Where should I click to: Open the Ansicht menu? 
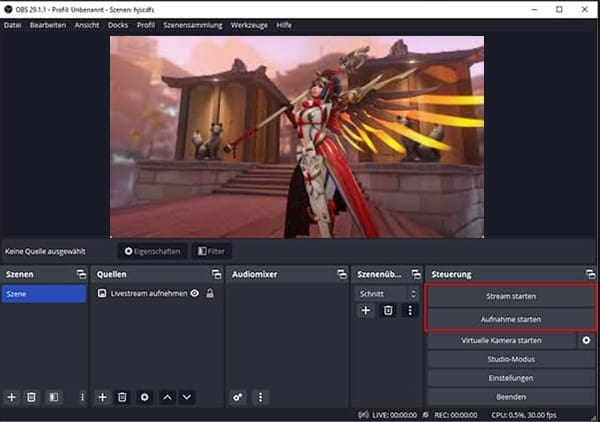(87, 25)
